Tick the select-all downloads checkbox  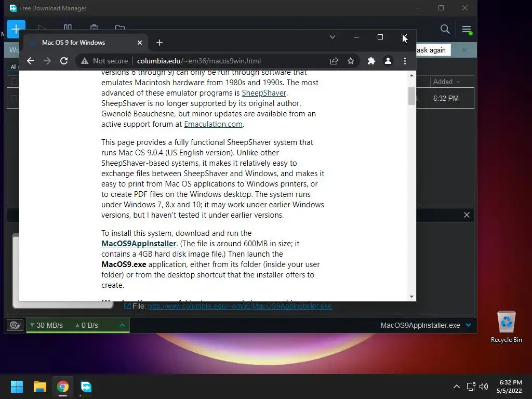(14, 82)
